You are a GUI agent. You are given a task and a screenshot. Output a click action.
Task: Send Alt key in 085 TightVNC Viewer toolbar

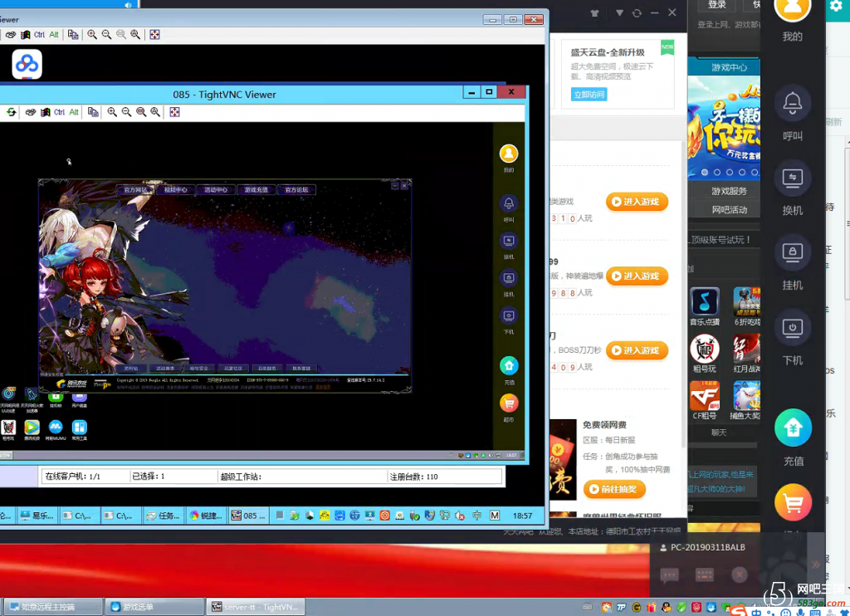[x=74, y=112]
